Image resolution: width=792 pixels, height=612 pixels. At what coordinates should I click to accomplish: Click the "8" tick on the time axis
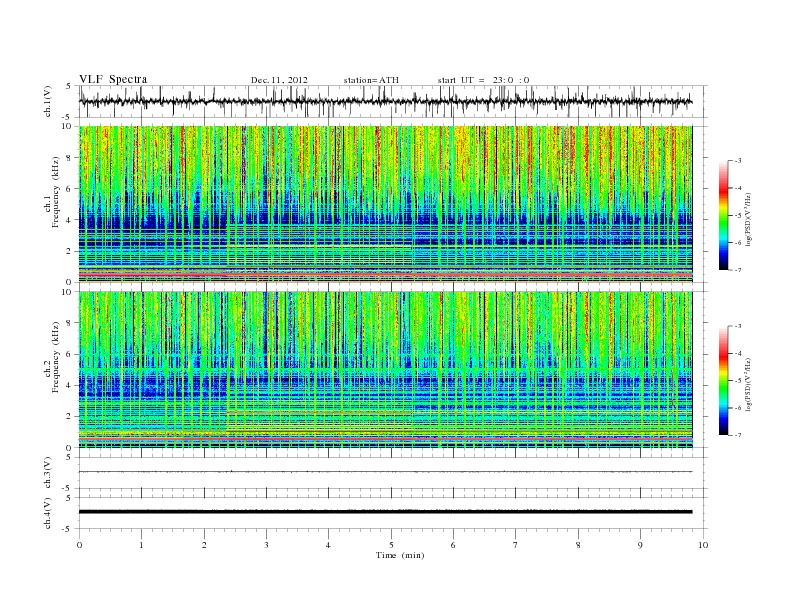578,545
